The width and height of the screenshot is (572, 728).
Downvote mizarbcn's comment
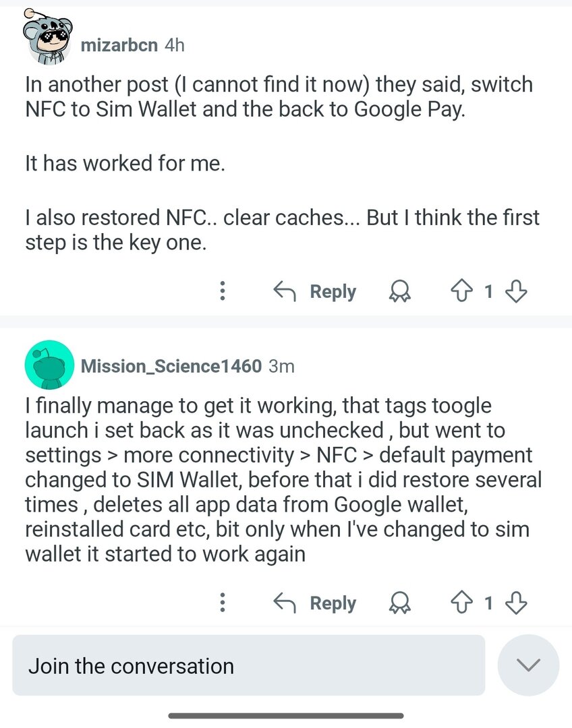(x=515, y=291)
